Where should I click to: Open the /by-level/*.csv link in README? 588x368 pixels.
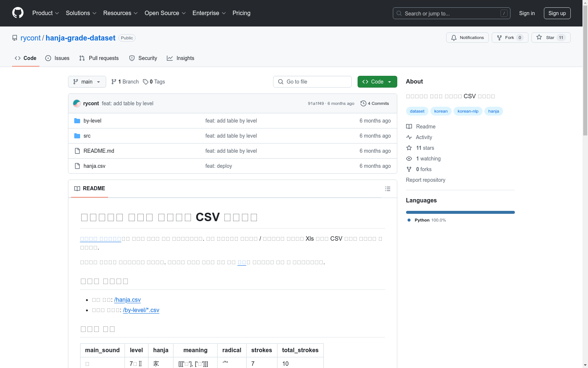tap(141, 310)
